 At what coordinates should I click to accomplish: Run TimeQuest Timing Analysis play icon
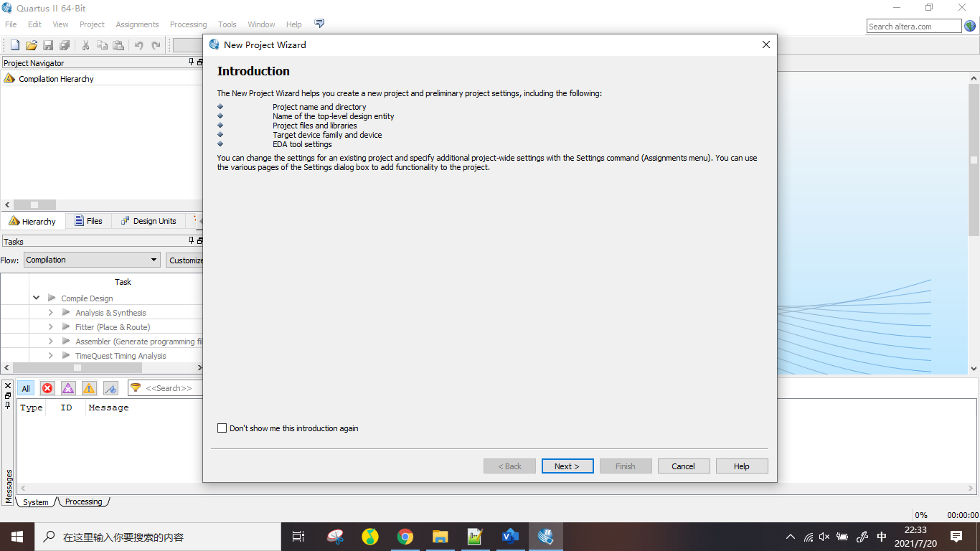66,355
